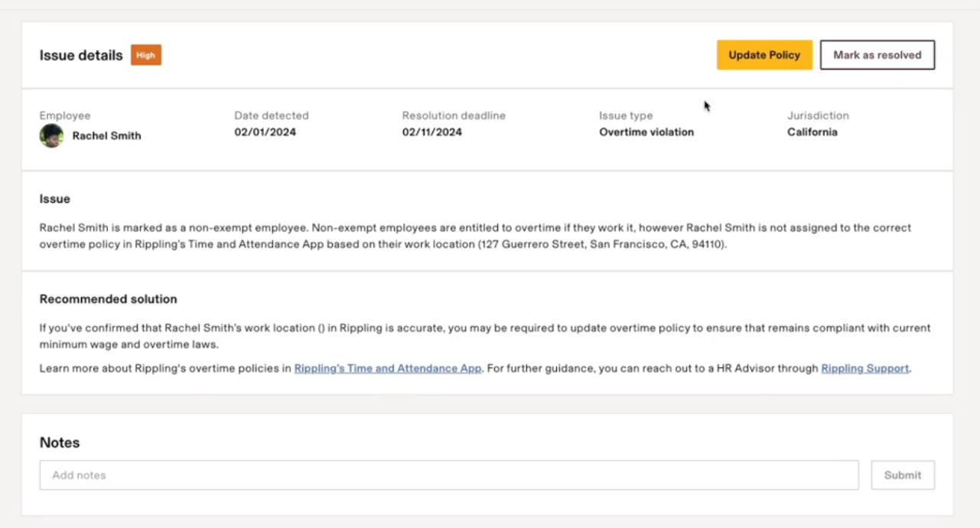Click the Rachel Smith employee name

(x=106, y=136)
